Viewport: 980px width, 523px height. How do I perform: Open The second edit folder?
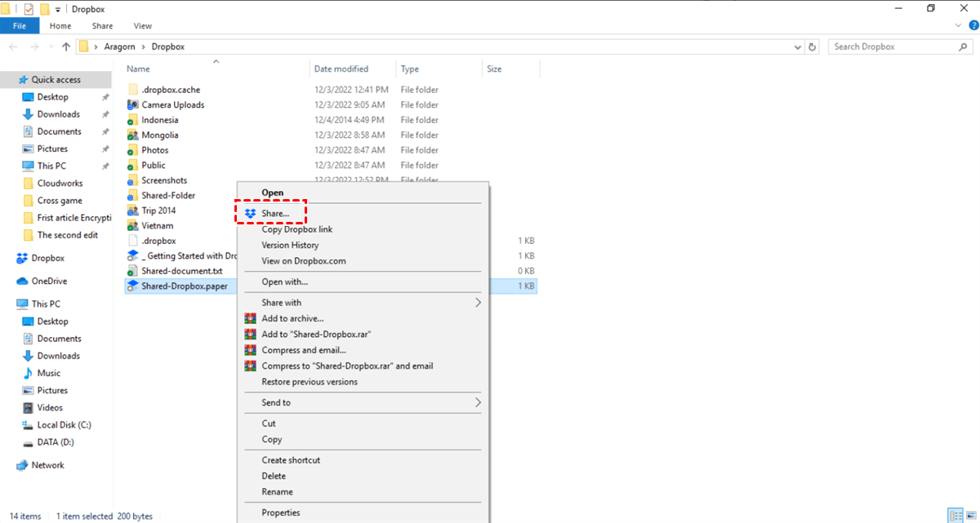coord(67,235)
